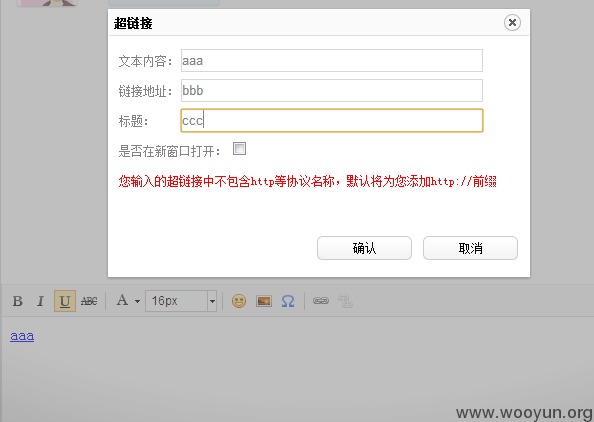Screen dimensions: 594x422
Task: Toggle Bold formatting in editor toolbar
Action: pyautogui.click(x=17, y=301)
